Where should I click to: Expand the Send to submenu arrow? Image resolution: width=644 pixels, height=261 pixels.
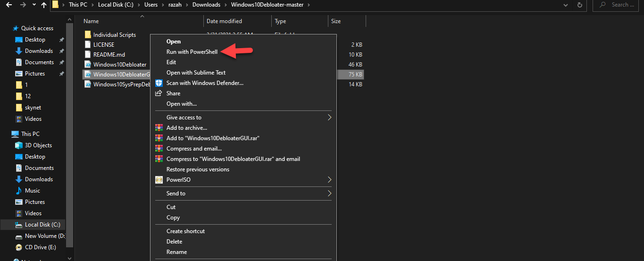click(x=329, y=194)
